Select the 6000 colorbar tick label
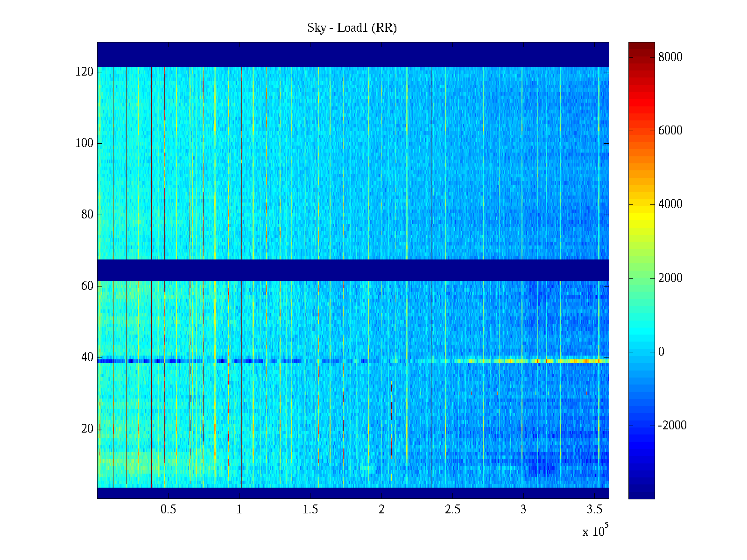This screenshot has width=747, height=560. pos(670,131)
